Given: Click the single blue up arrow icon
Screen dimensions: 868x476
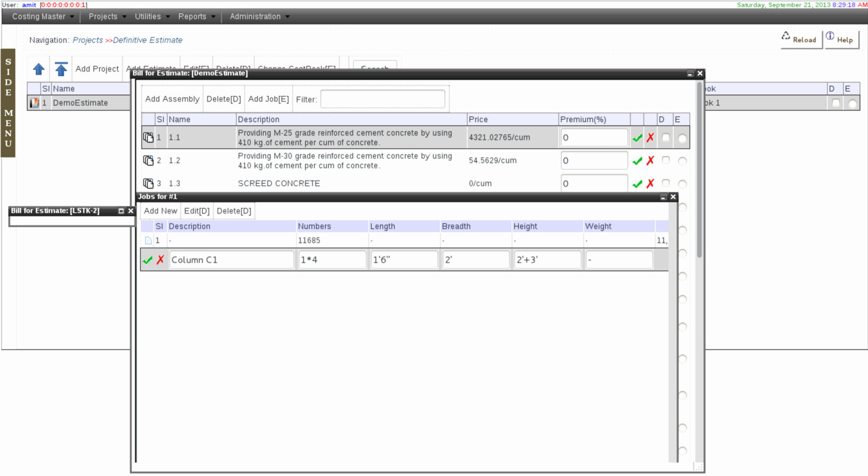Looking at the screenshot, I should (38, 69).
